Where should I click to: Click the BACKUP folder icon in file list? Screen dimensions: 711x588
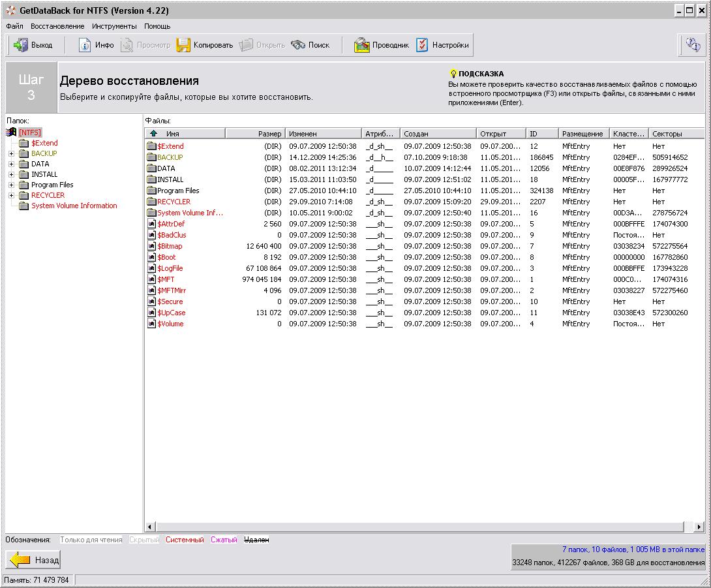(x=152, y=157)
